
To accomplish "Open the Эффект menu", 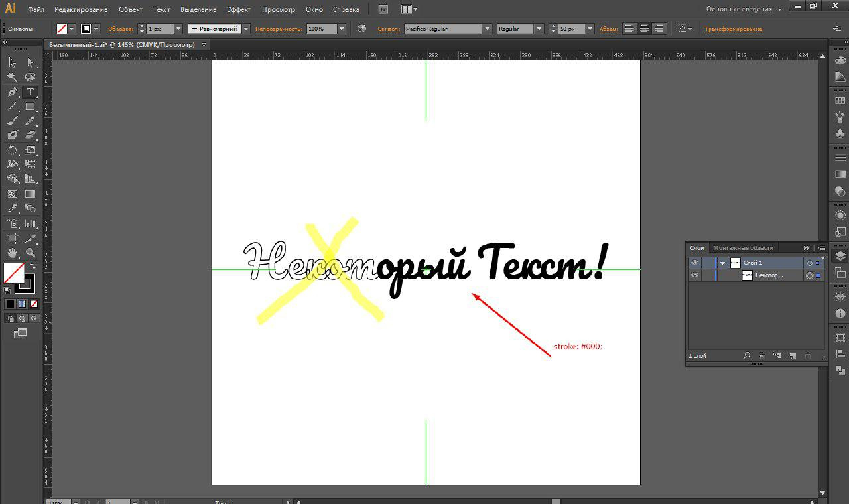I will point(239,9).
